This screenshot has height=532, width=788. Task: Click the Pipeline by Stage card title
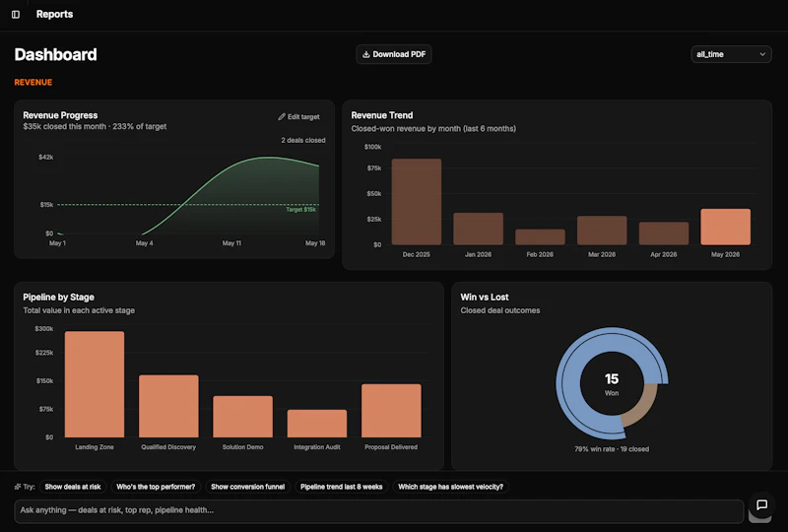(58, 298)
